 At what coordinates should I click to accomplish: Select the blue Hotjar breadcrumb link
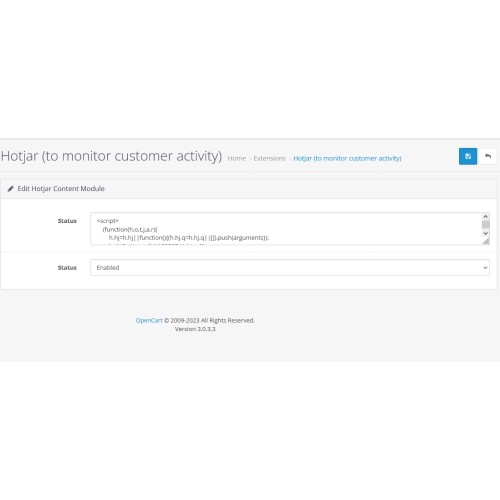pyautogui.click(x=347, y=158)
